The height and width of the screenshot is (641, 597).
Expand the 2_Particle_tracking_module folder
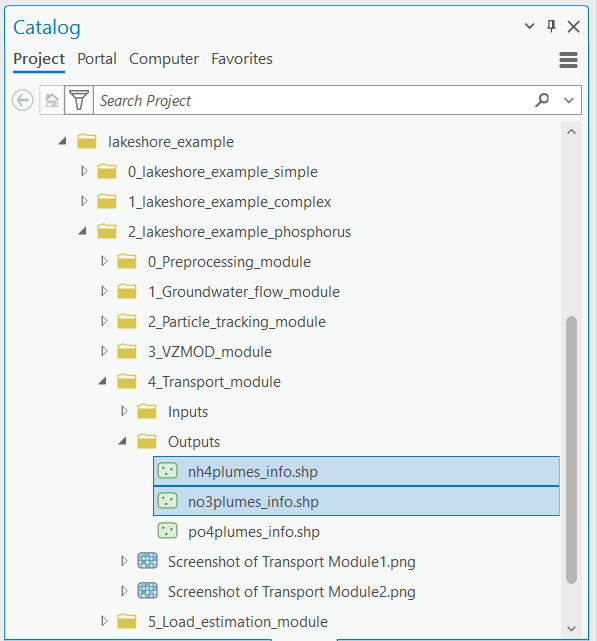click(x=104, y=321)
